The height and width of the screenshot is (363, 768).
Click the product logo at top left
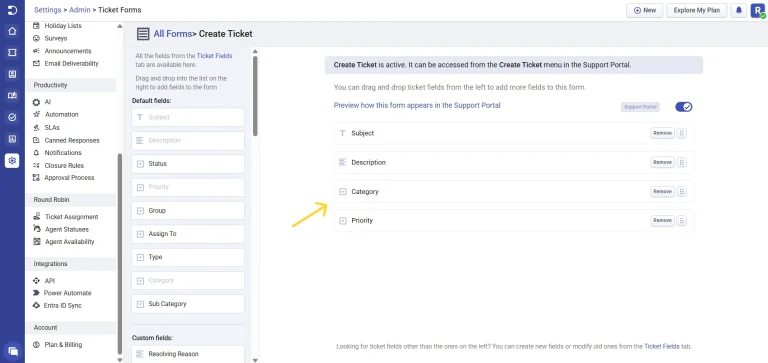[12, 10]
